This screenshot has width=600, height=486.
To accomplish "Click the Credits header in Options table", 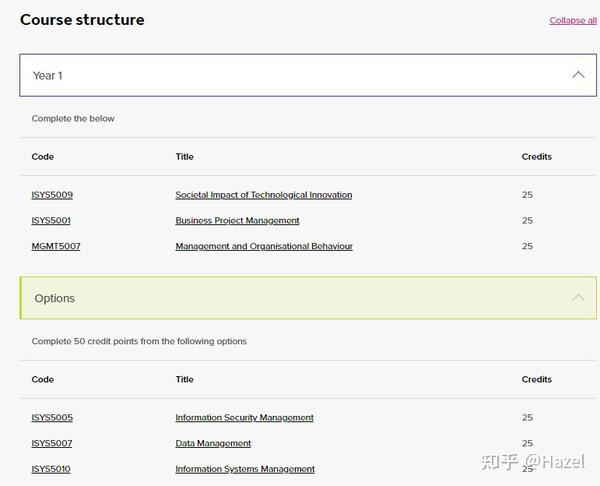I will point(536,379).
